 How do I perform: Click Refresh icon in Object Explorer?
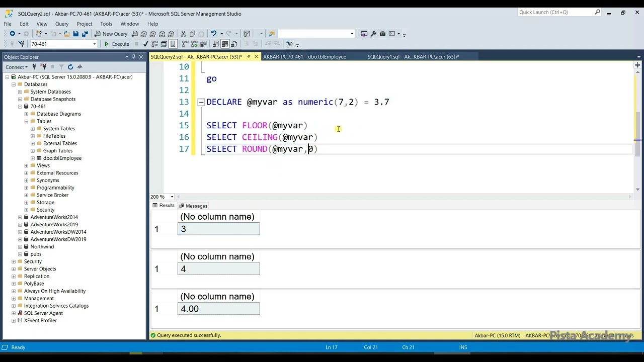[x=70, y=67]
